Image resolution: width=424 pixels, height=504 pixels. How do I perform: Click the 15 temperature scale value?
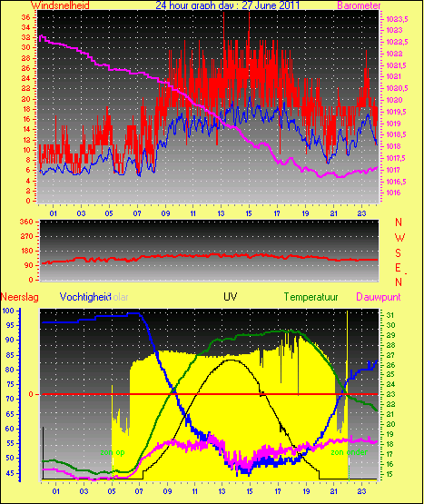[390, 474]
